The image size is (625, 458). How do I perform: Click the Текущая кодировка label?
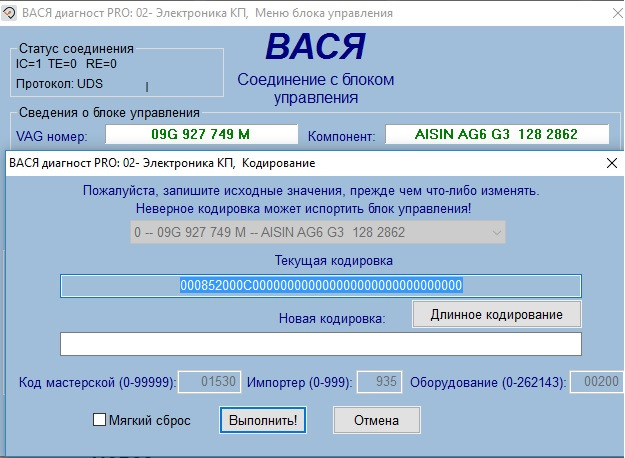[x=334, y=260]
